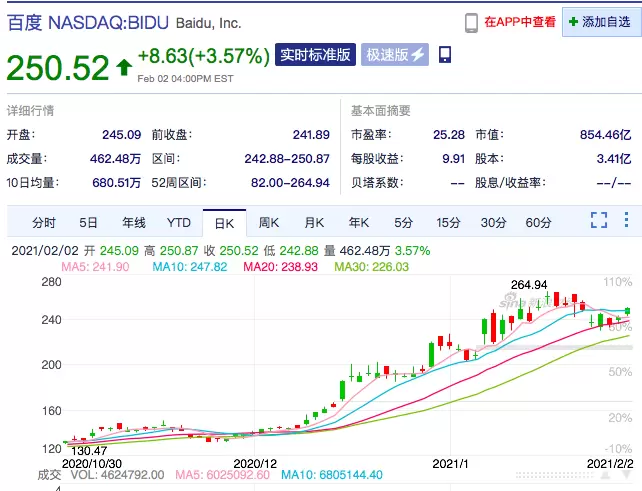Open the chart list/menu icon
Image resolution: width=642 pixels, height=491 pixels.
(x=625, y=221)
